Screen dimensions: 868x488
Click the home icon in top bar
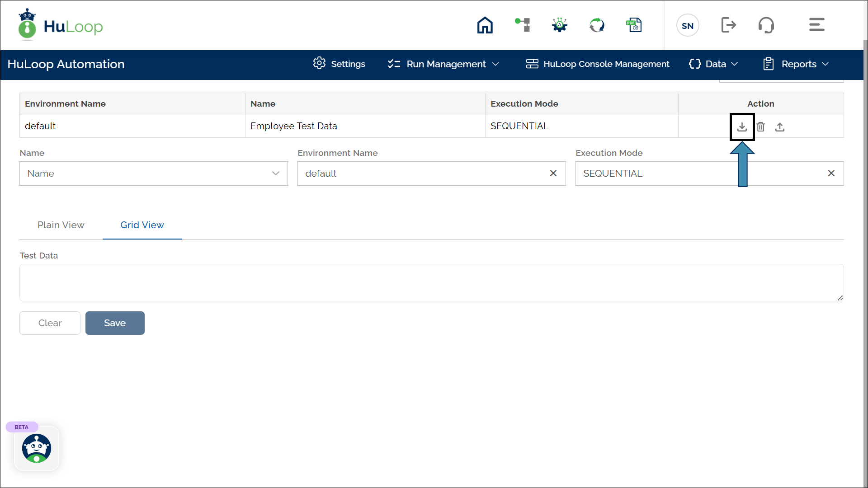(485, 25)
